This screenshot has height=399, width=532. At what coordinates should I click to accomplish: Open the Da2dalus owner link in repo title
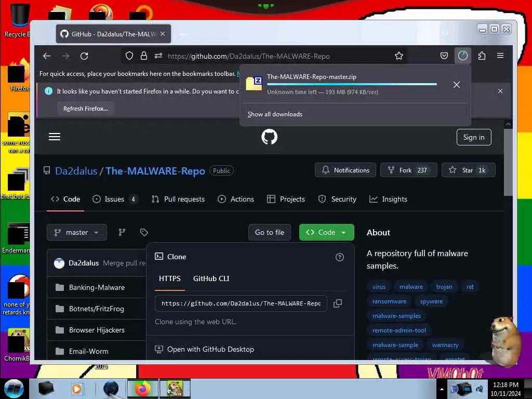(x=76, y=171)
